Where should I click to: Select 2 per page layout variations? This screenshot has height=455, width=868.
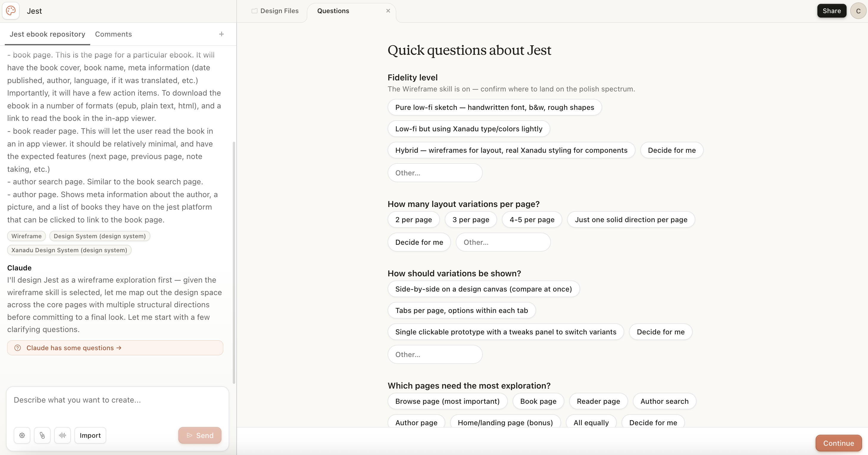click(413, 219)
